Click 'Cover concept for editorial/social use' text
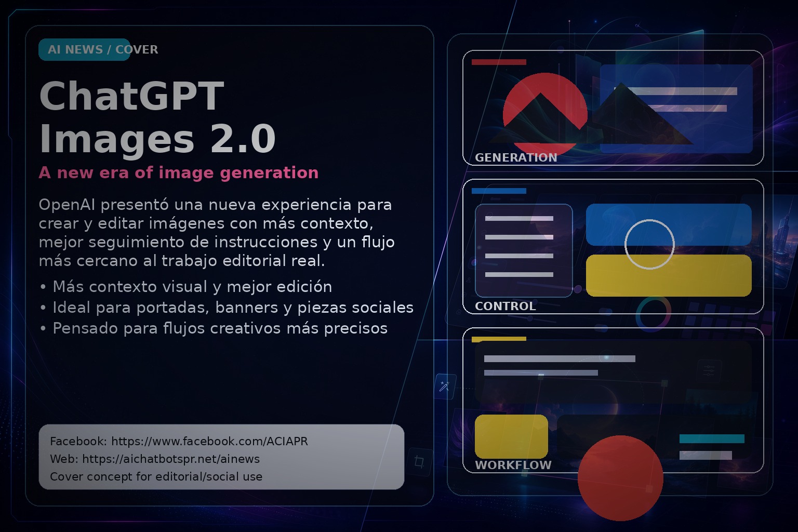The height and width of the screenshot is (532, 798). [x=156, y=476]
